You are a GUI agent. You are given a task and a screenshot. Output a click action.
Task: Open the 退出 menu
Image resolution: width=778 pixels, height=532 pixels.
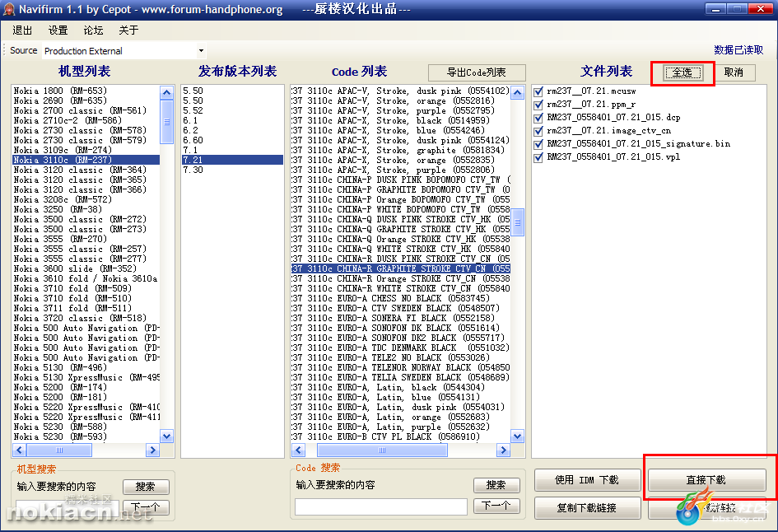(22, 30)
